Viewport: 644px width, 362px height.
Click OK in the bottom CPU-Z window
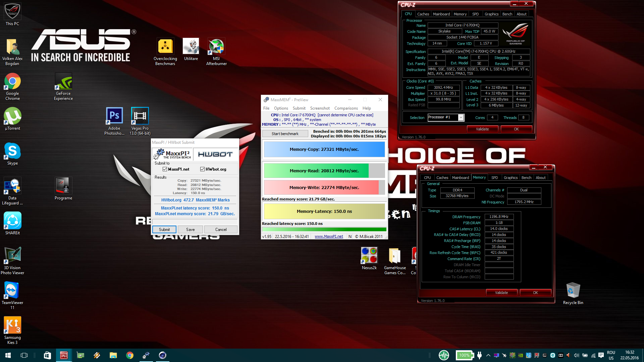[535, 293]
